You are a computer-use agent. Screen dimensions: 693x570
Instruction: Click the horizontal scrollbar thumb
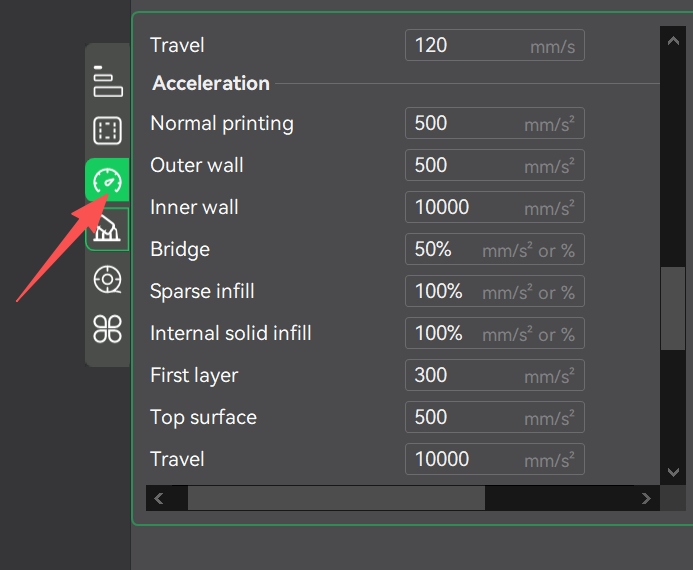[x=335, y=498]
